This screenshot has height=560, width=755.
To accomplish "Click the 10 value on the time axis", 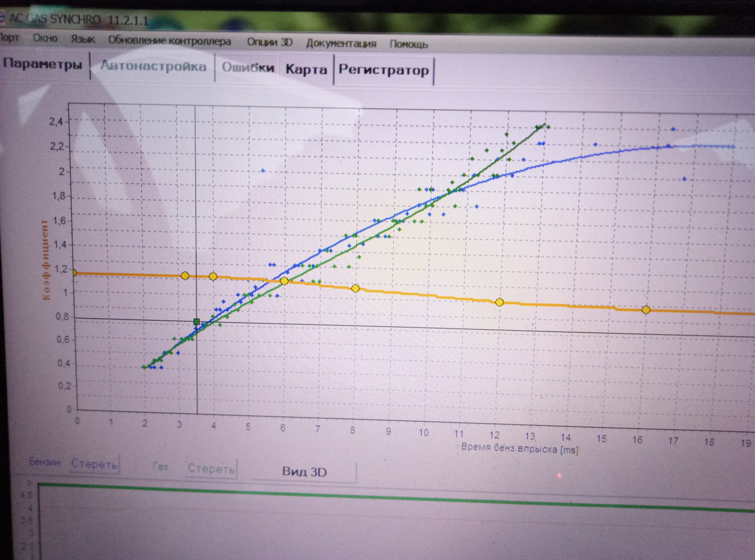I will [423, 433].
